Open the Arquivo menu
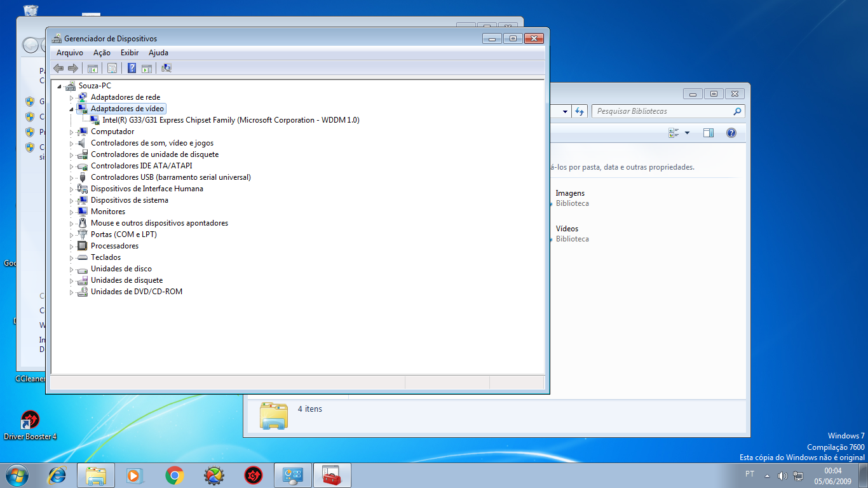 [x=70, y=53]
